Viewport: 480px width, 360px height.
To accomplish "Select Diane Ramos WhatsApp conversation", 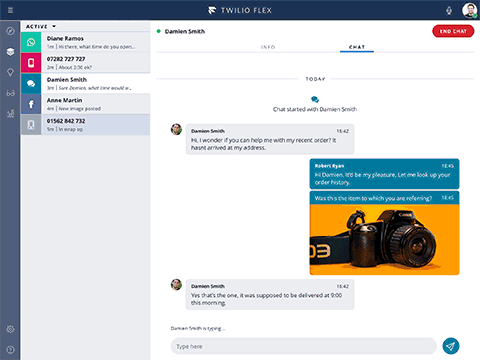I will point(85,42).
